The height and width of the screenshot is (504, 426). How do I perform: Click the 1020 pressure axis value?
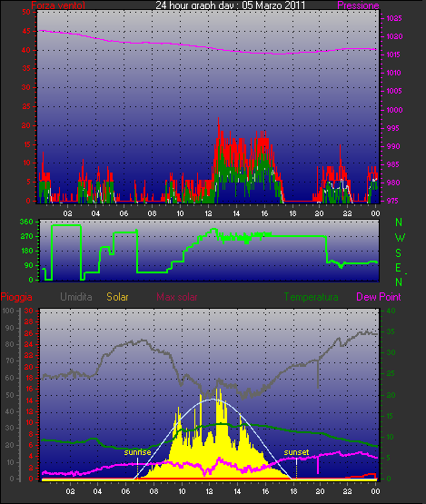click(394, 36)
